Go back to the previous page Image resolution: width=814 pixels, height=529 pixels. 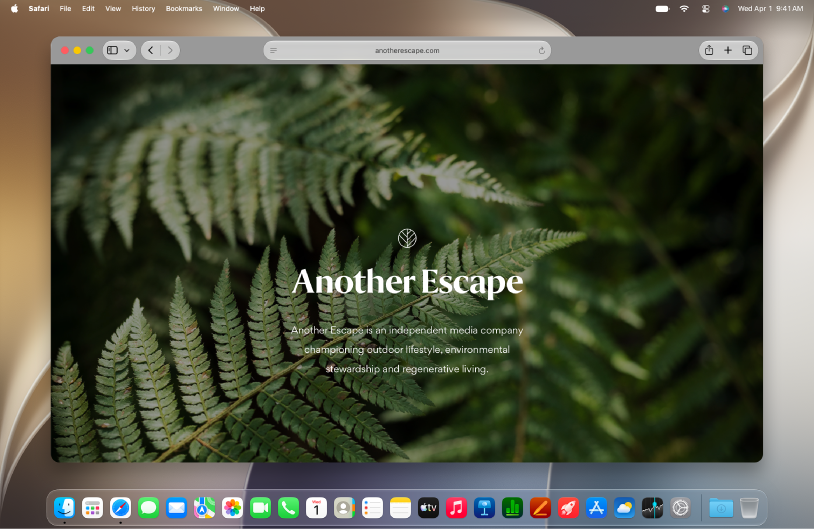click(x=151, y=50)
